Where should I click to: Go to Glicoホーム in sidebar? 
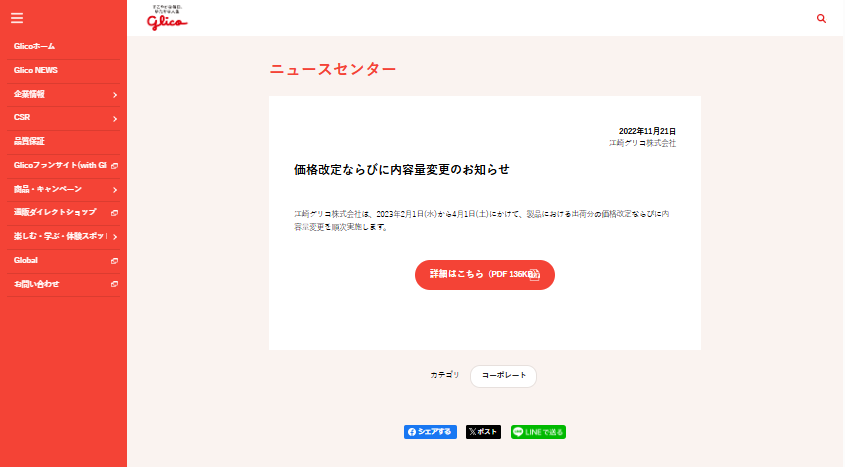tap(35, 46)
